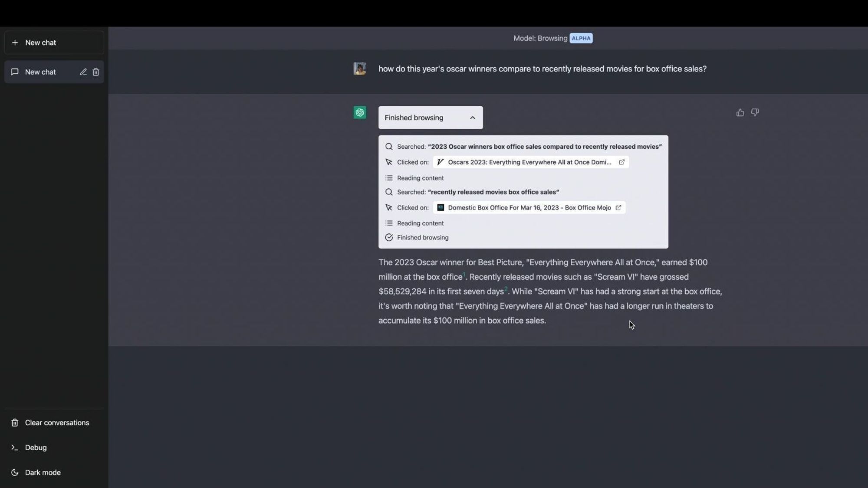This screenshot has height=488, width=868.
Task: Collapse the Finished browsing dropdown
Action: click(x=473, y=117)
